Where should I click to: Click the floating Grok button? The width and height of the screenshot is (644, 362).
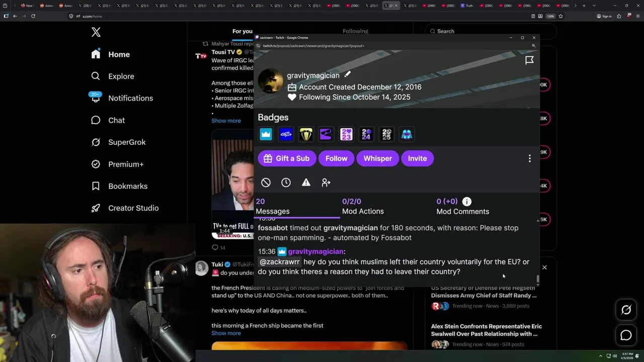(626, 310)
